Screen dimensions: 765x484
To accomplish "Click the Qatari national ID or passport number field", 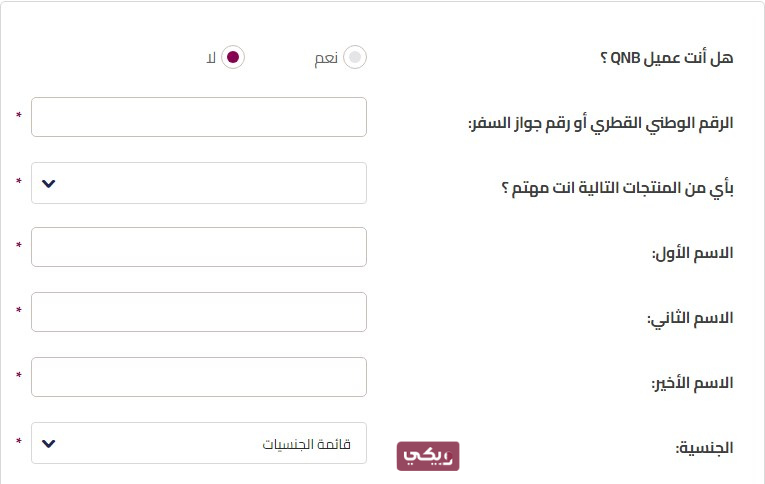I will [199, 117].
